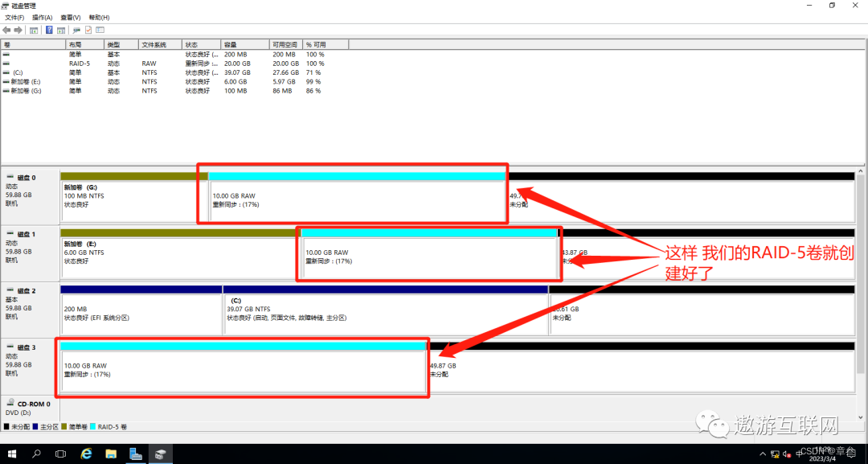Click the Back arrow toolbar icon

click(6, 31)
